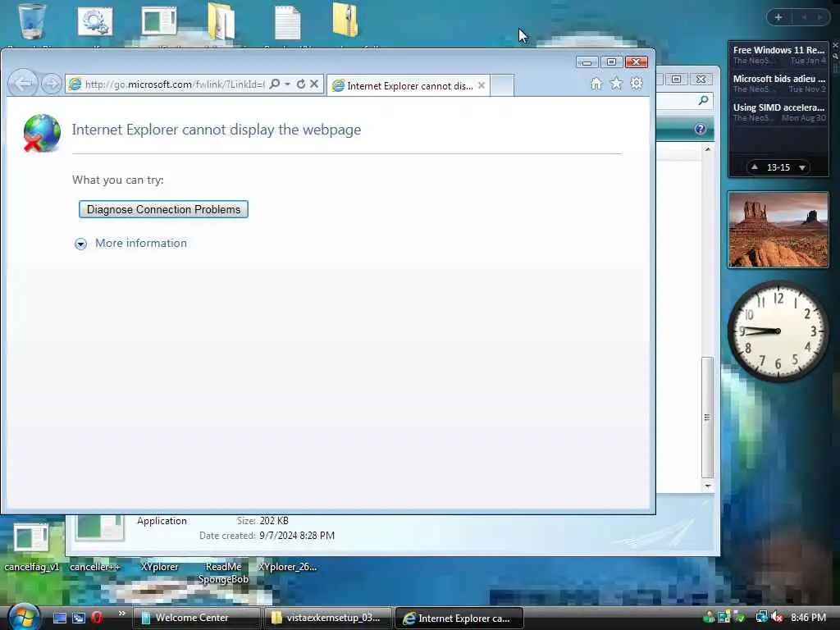The height and width of the screenshot is (630, 840).
Task: Open Favorites star in Internet Explorer
Action: pos(617,84)
